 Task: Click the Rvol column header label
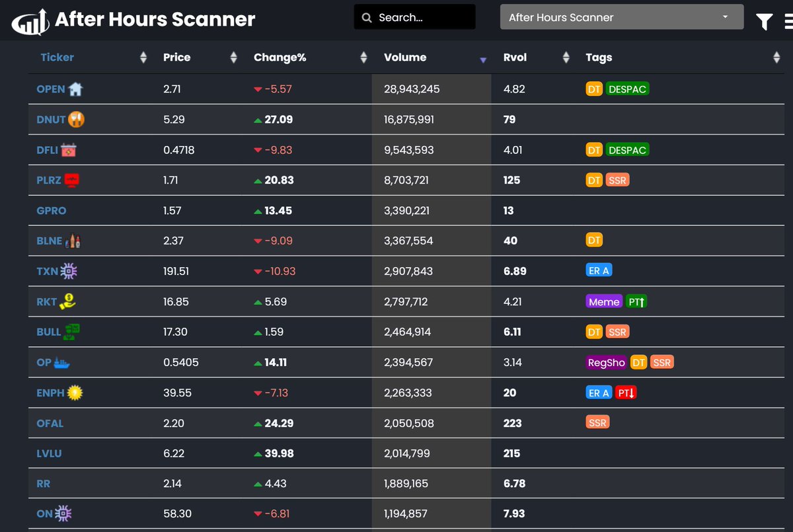515,57
